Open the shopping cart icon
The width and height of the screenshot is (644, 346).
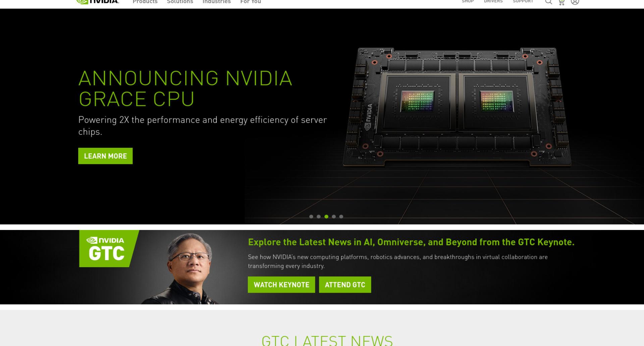[x=561, y=2]
